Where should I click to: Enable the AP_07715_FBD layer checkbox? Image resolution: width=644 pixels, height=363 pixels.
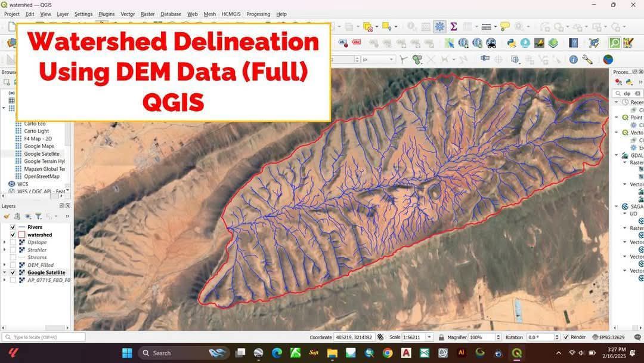click(13, 280)
